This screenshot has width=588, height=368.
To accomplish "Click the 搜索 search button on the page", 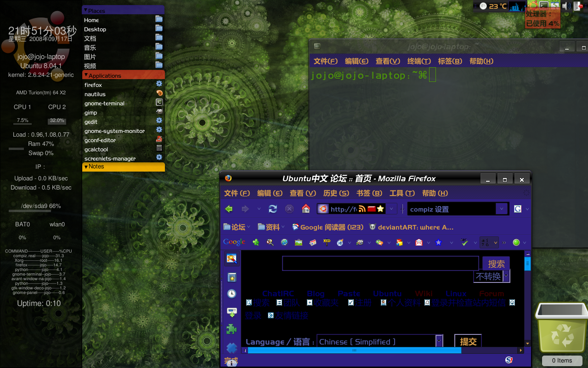I will click(x=496, y=264).
